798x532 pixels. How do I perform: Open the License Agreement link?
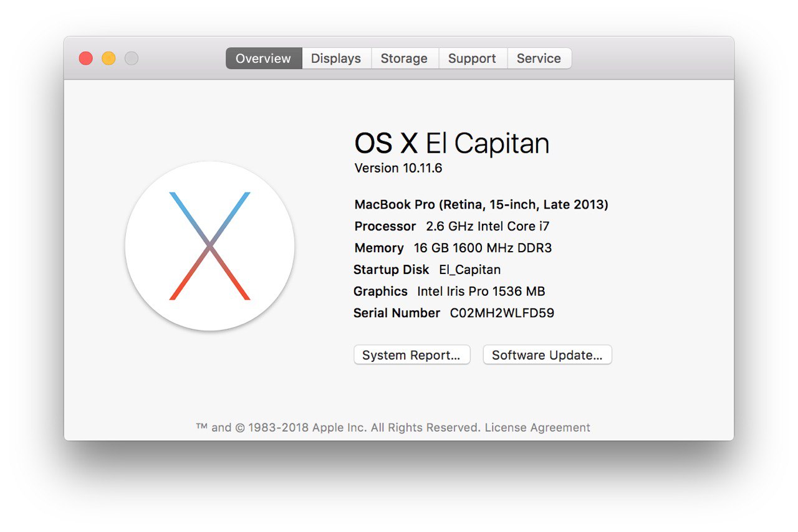[x=537, y=428]
